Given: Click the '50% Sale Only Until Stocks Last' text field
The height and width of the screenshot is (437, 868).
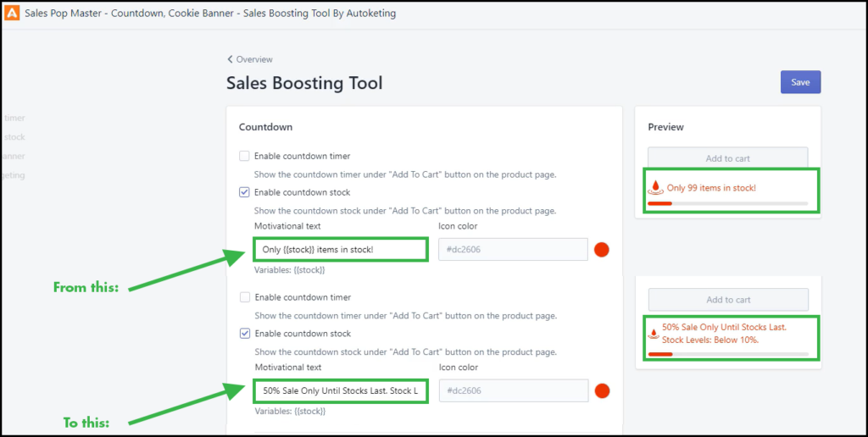Looking at the screenshot, I should 341,390.
